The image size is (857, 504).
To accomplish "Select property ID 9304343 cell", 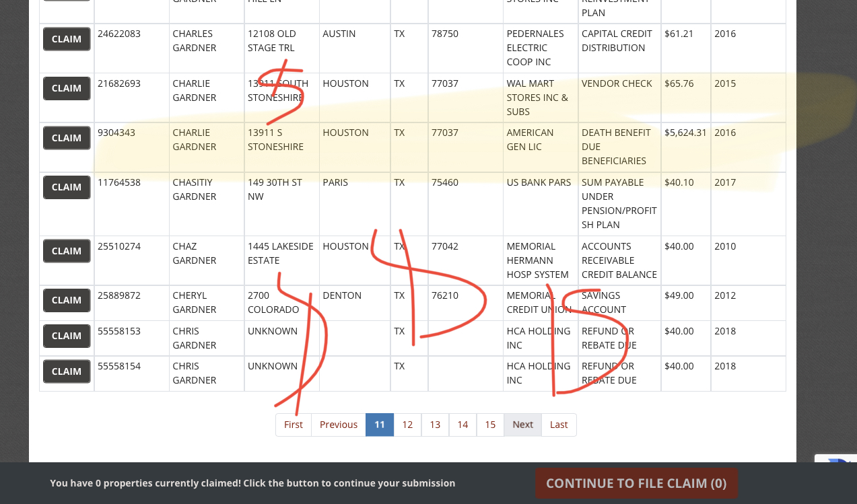I will pyautogui.click(x=131, y=147).
